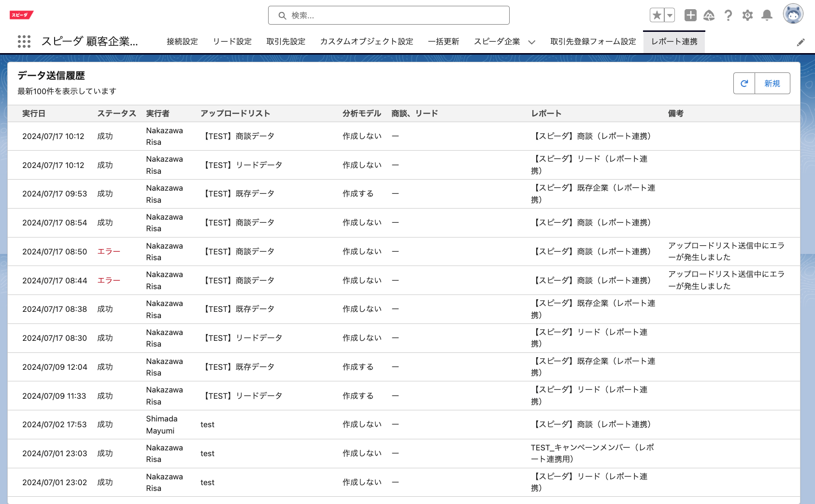This screenshot has width=815, height=504.
Task: Open global actions with the plus icon
Action: coord(690,15)
